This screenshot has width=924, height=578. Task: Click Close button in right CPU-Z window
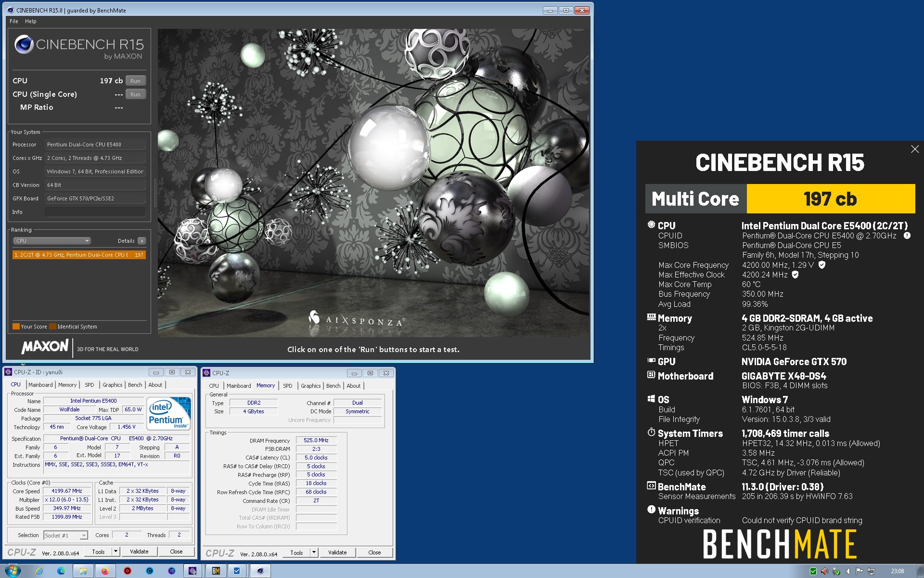click(374, 553)
